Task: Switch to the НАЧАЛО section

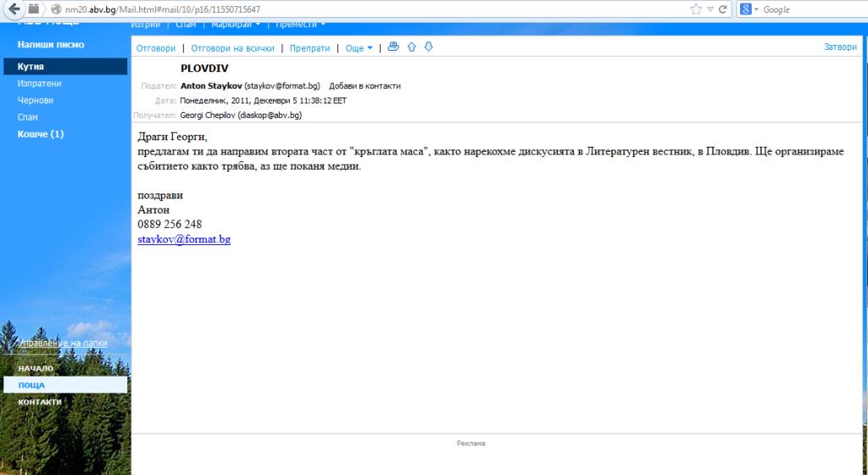Action: (36, 368)
